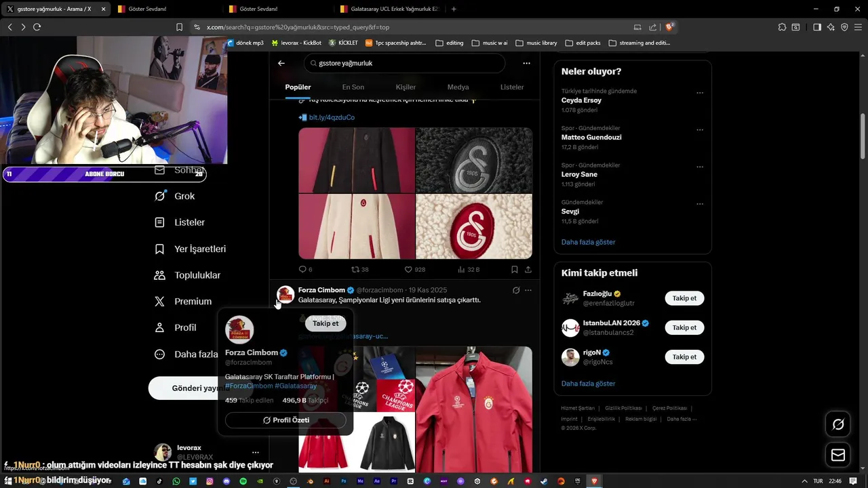This screenshot has height=488, width=868.
Task: Open the floating Grok button at bottom right
Action: tap(838, 424)
